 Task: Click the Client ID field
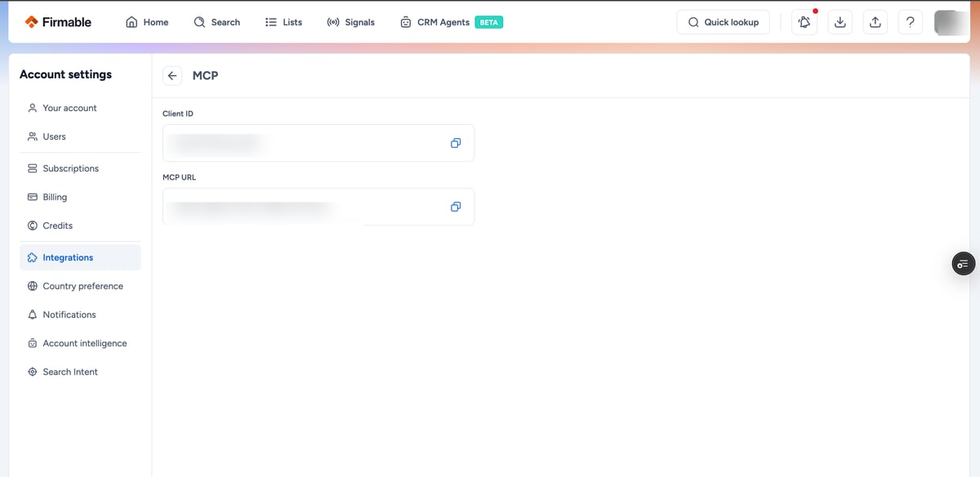(318, 143)
